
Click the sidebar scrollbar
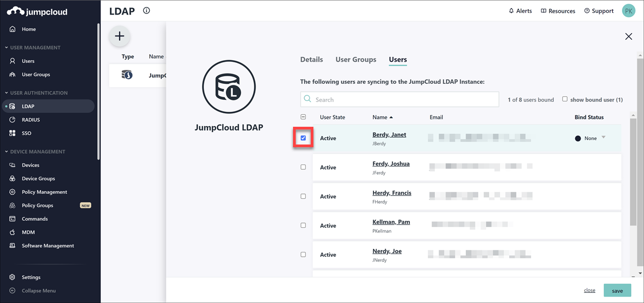coord(98,91)
